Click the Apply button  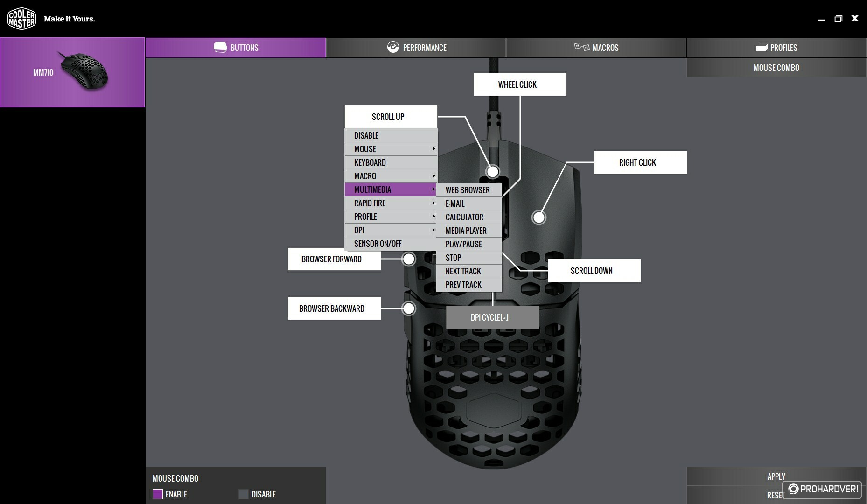[776, 476]
